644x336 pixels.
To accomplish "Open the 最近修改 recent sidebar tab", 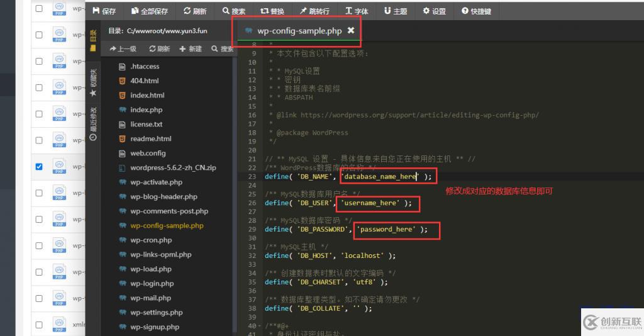I will [x=93, y=123].
